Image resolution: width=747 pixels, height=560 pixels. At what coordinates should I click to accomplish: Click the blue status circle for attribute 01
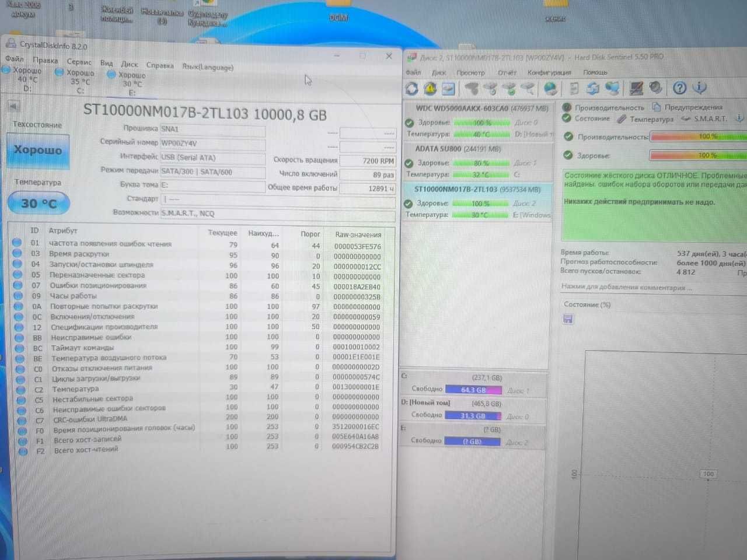(17, 242)
